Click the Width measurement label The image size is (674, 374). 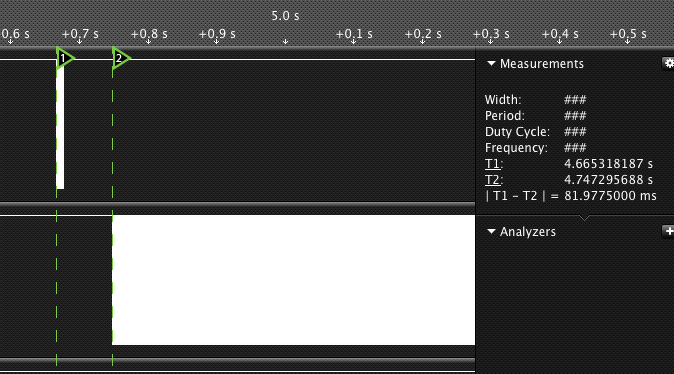pyautogui.click(x=503, y=100)
